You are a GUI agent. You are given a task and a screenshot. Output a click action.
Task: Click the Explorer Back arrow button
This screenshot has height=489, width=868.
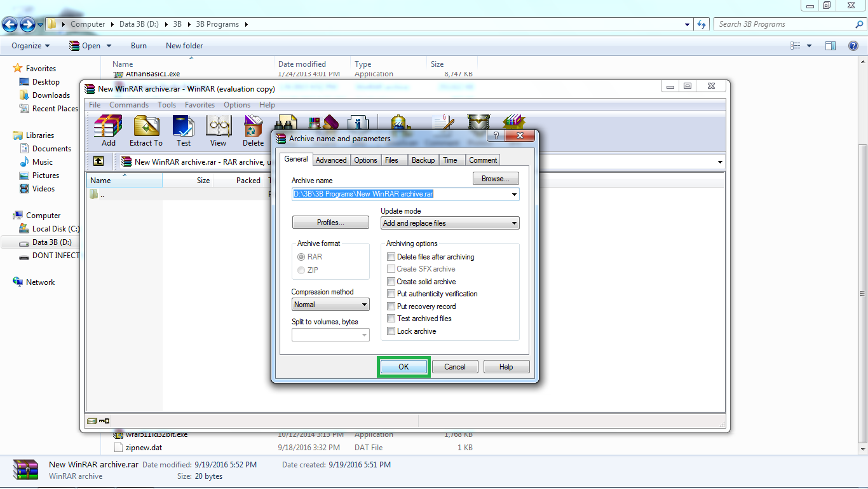(10, 24)
